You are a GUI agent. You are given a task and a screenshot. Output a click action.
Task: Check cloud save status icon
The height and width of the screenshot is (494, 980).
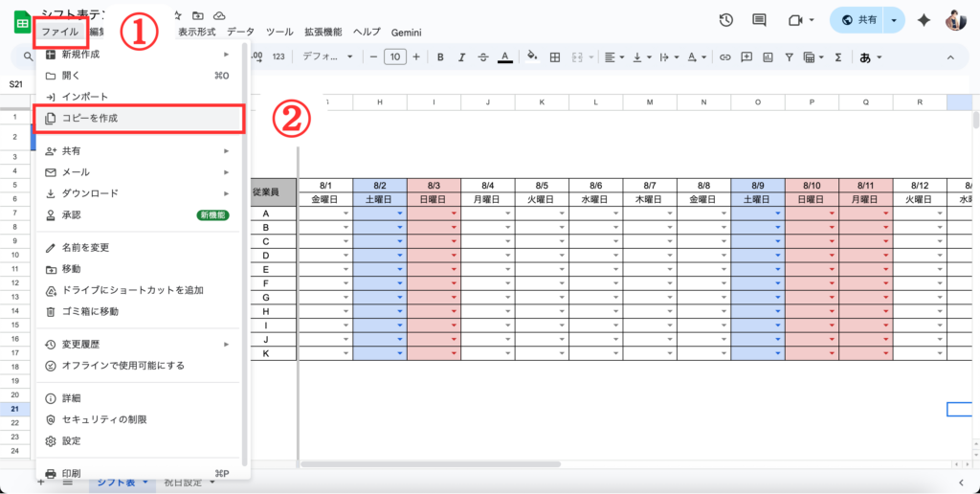219,15
